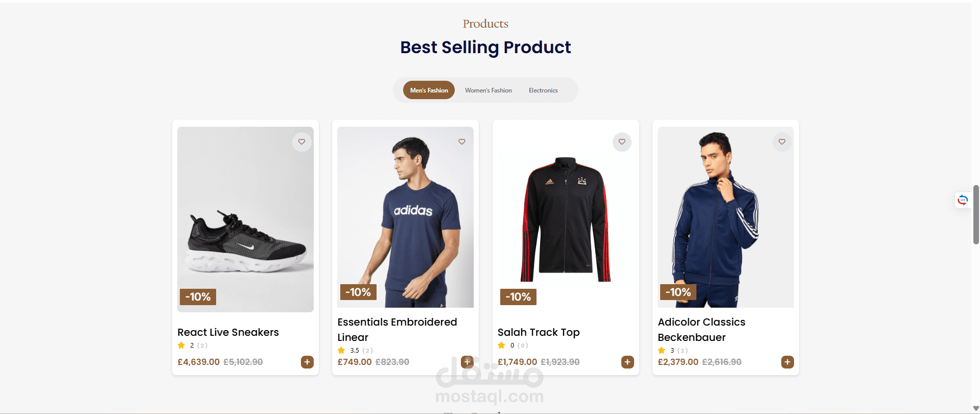The height and width of the screenshot is (414, 980).
Task: Click the star rating of React Live Sneakers
Action: (x=181, y=346)
